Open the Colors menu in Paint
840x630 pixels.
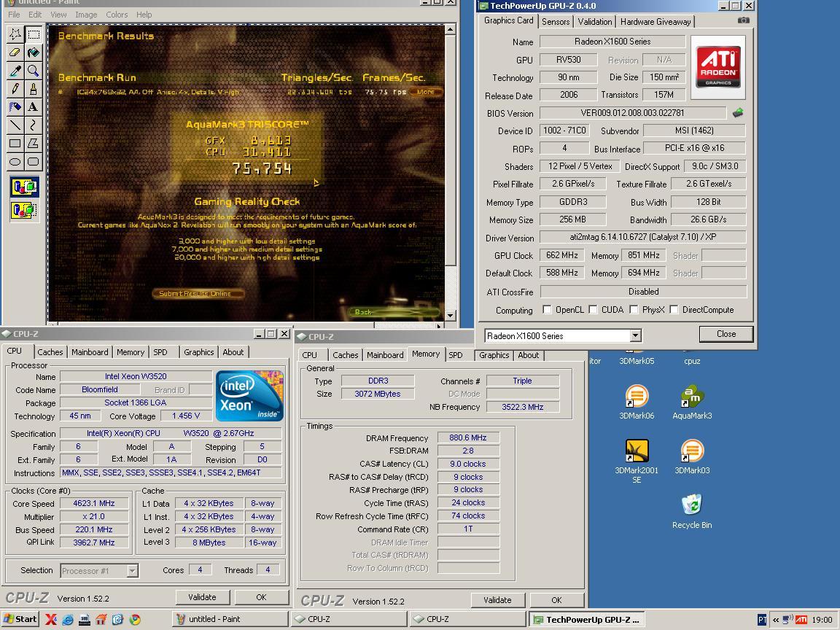coord(117,15)
